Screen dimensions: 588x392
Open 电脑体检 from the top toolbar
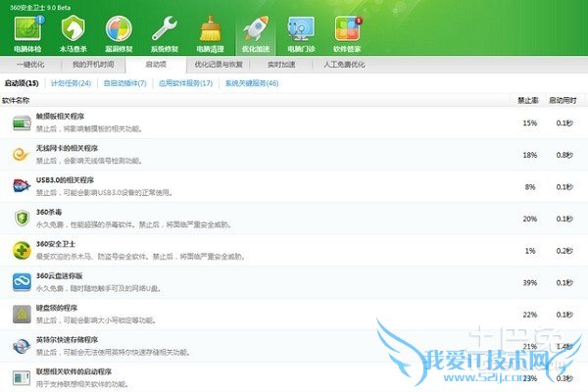coord(27,33)
